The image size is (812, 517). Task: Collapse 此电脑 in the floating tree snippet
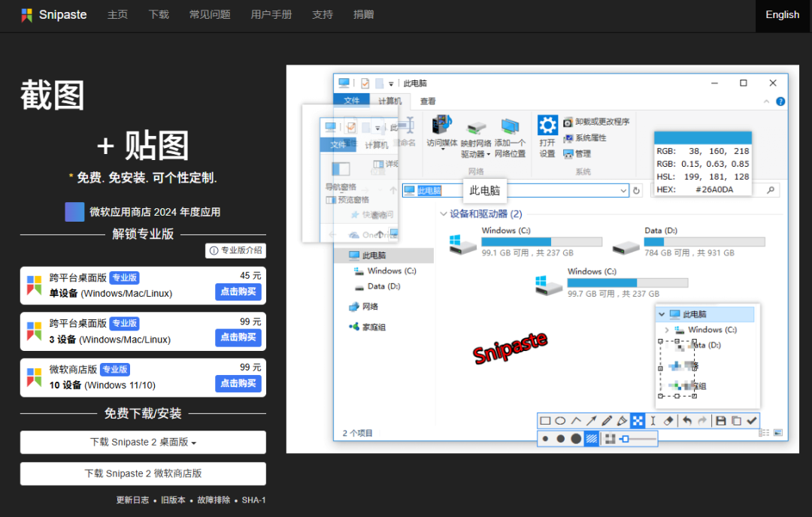click(662, 314)
